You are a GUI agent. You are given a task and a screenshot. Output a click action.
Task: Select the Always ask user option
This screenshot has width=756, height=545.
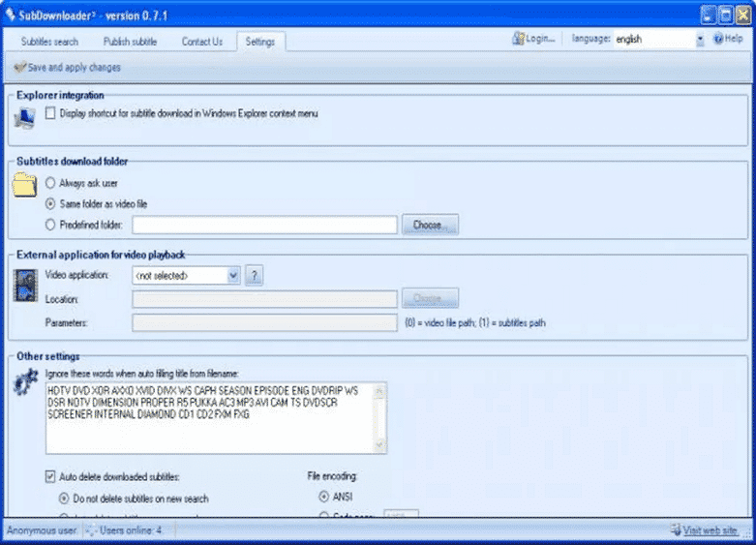pos(50,183)
